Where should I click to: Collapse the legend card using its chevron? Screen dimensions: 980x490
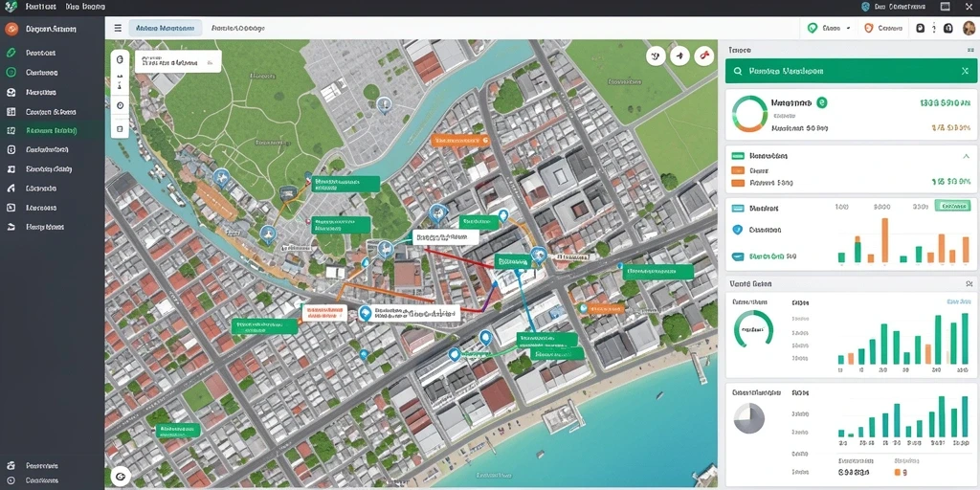pos(967,156)
